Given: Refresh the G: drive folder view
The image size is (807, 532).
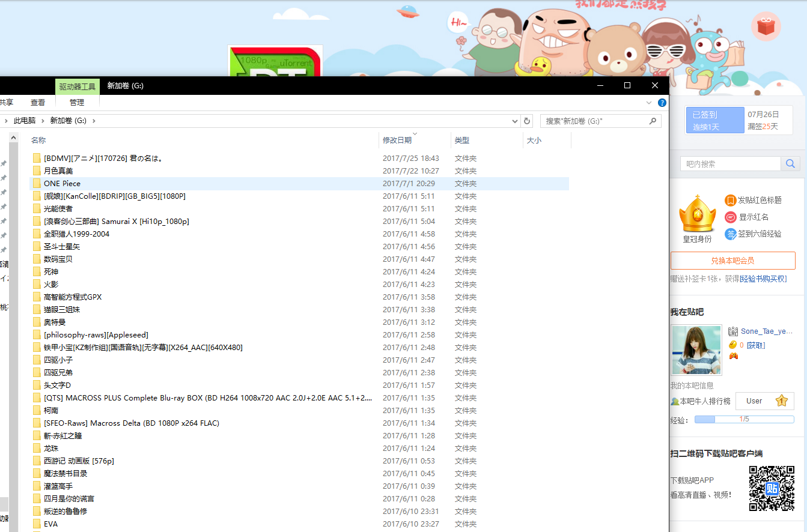Looking at the screenshot, I should point(527,121).
